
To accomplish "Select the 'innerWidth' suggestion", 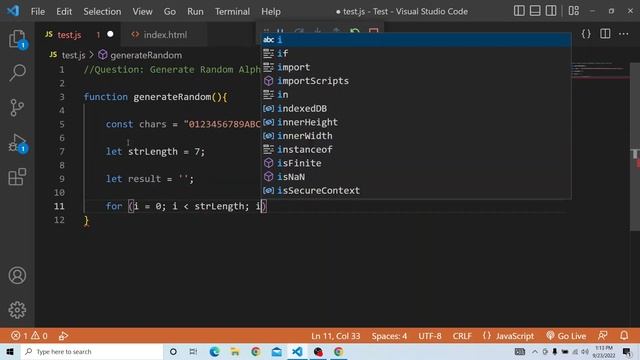I will tap(416, 136).
